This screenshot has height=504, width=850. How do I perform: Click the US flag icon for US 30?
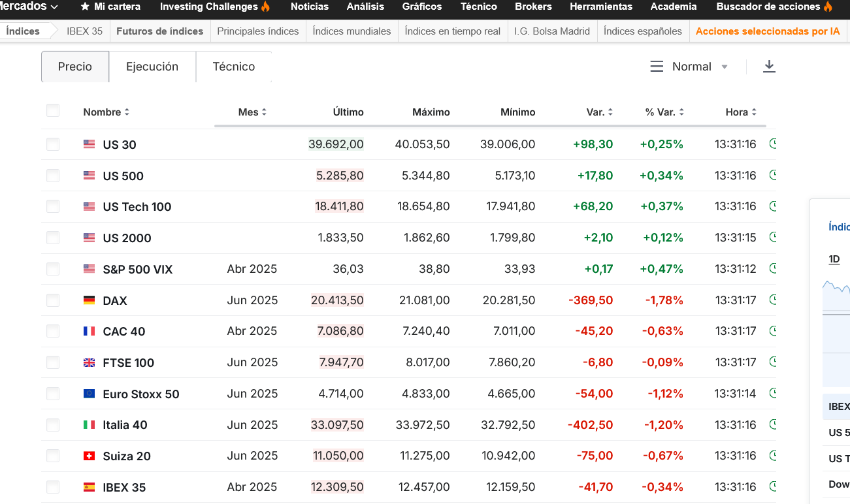point(89,144)
